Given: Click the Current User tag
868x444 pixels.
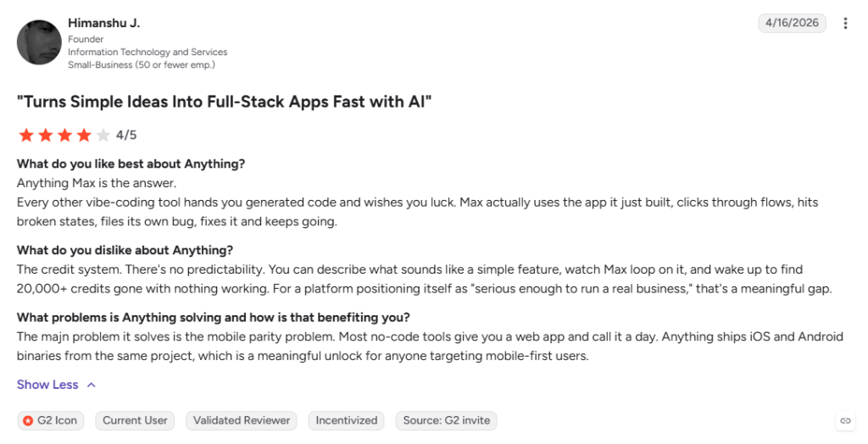Looking at the screenshot, I should point(135,421).
